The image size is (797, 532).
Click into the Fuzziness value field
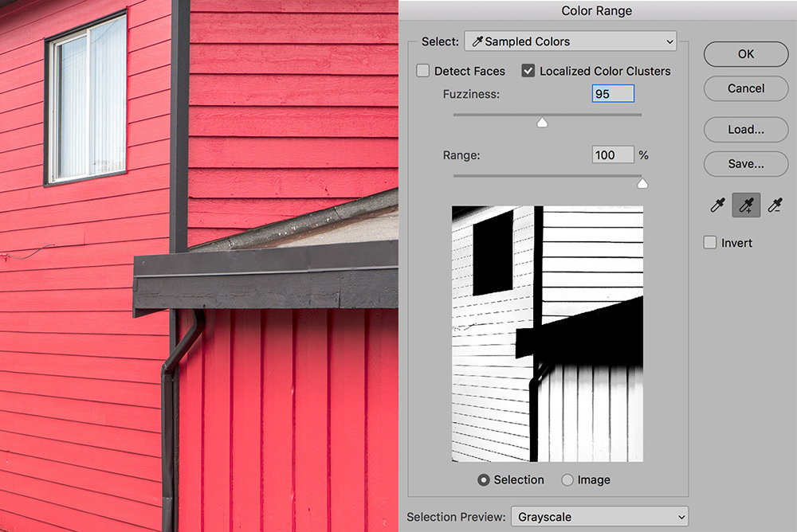pyautogui.click(x=613, y=93)
